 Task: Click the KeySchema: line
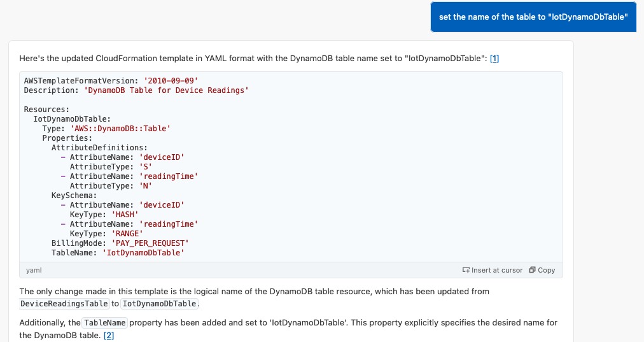click(x=74, y=196)
